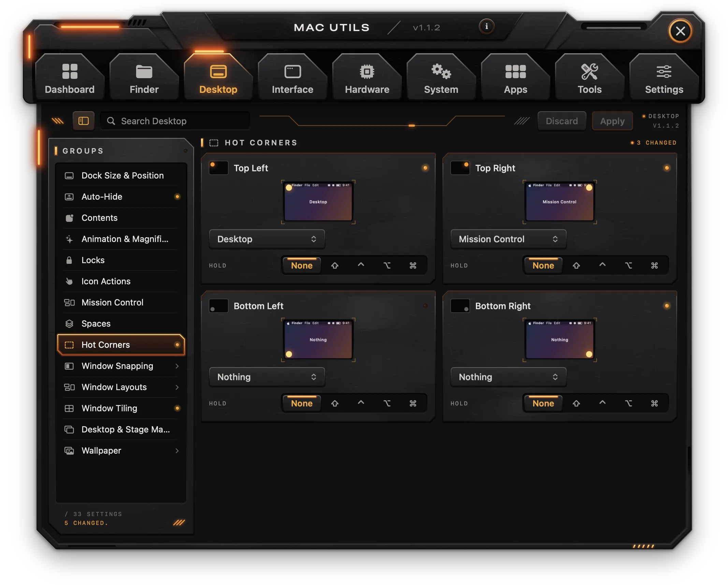Click the Search Desktop field
This screenshot has width=728, height=585.
click(x=175, y=121)
